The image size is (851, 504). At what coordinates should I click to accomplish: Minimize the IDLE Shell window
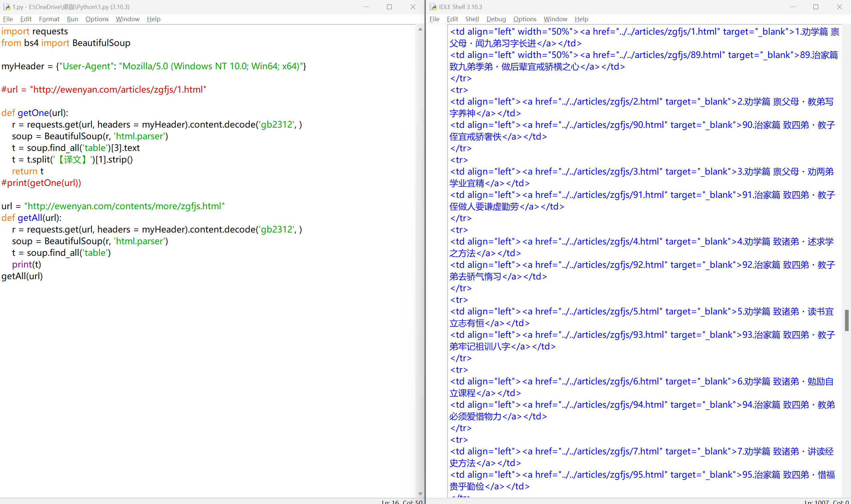click(x=793, y=7)
